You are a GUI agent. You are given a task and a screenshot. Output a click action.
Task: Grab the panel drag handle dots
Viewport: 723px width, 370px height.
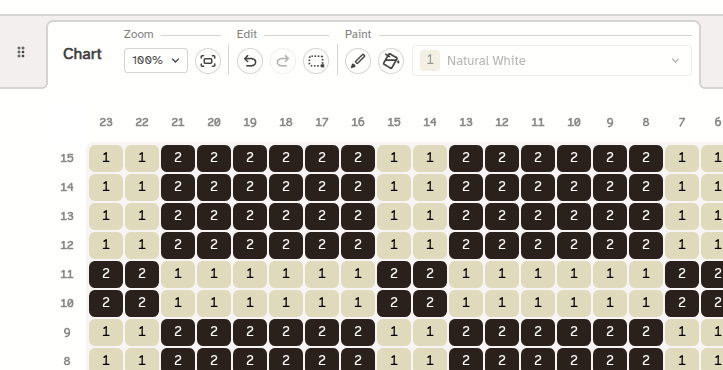pos(21,52)
